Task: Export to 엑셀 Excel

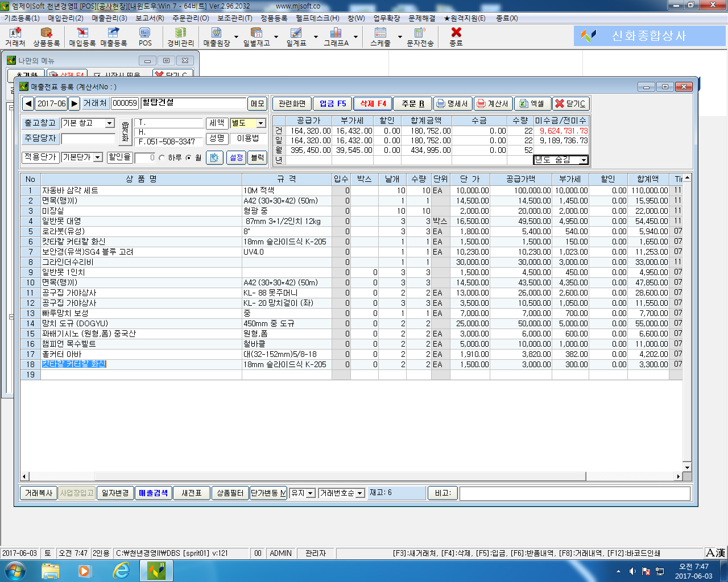Action: pyautogui.click(x=532, y=103)
